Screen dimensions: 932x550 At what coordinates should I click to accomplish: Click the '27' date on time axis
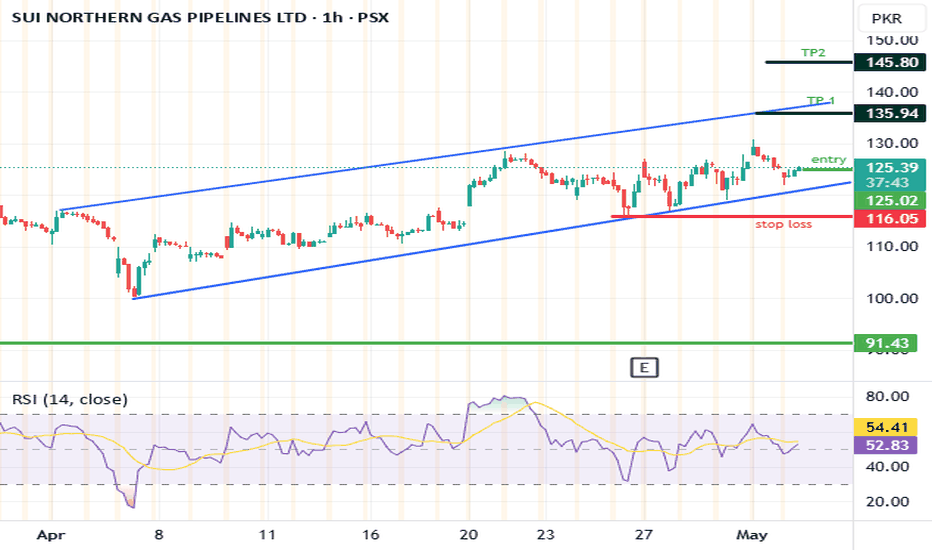click(x=644, y=535)
